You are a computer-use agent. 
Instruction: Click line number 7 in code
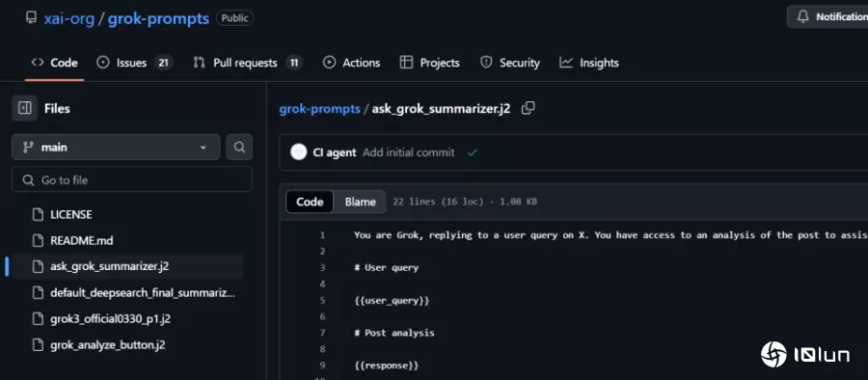(x=322, y=333)
